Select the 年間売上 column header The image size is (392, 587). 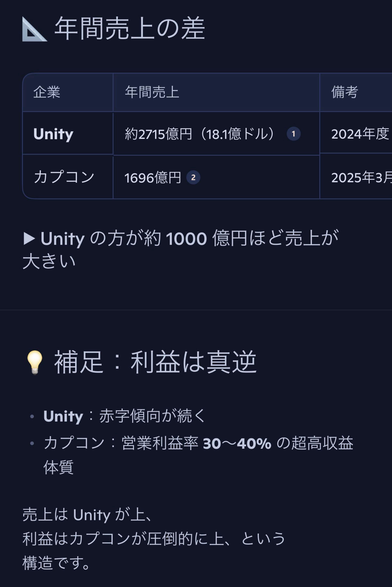click(x=152, y=92)
